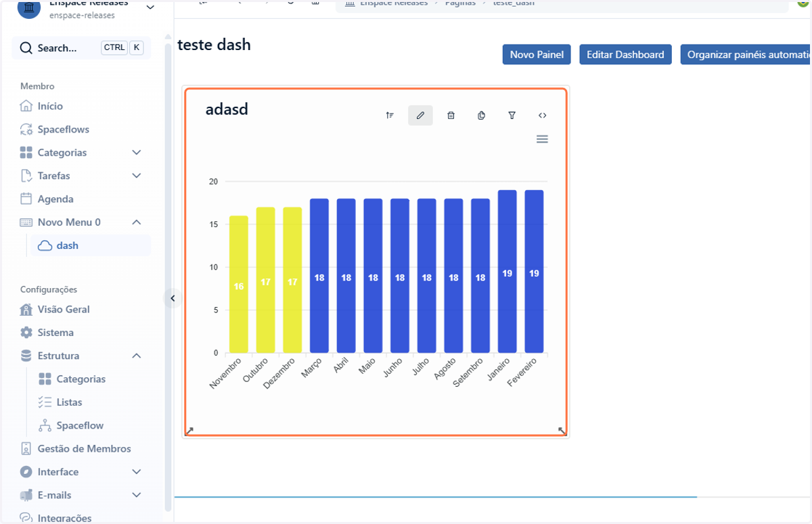Click the teste dash page title
Image resolution: width=812 pixels, height=524 pixels.
pos(214,45)
